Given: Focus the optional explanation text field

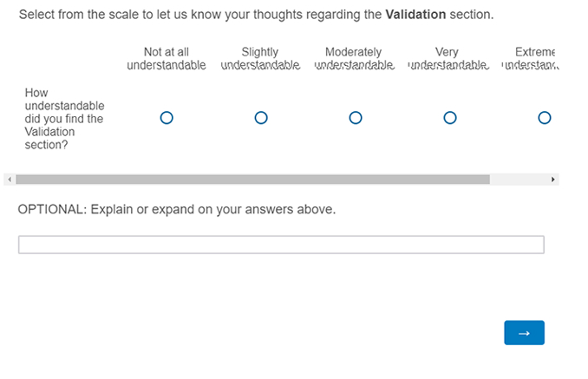Looking at the screenshot, I should pyautogui.click(x=281, y=245).
